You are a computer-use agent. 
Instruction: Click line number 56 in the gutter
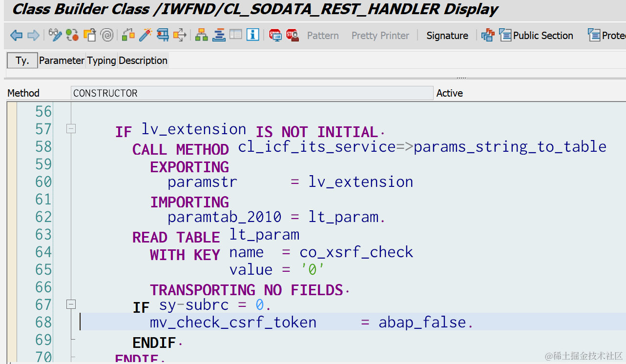(x=43, y=112)
